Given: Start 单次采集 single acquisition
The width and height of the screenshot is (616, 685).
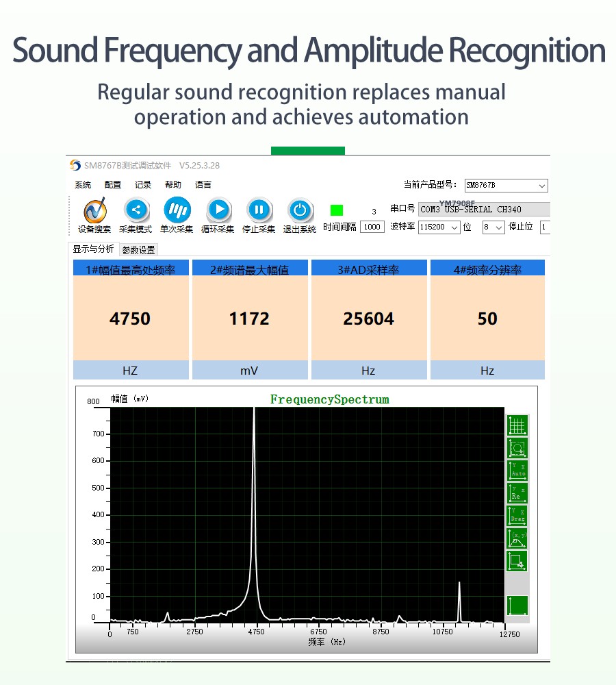Looking at the screenshot, I should 177,211.
